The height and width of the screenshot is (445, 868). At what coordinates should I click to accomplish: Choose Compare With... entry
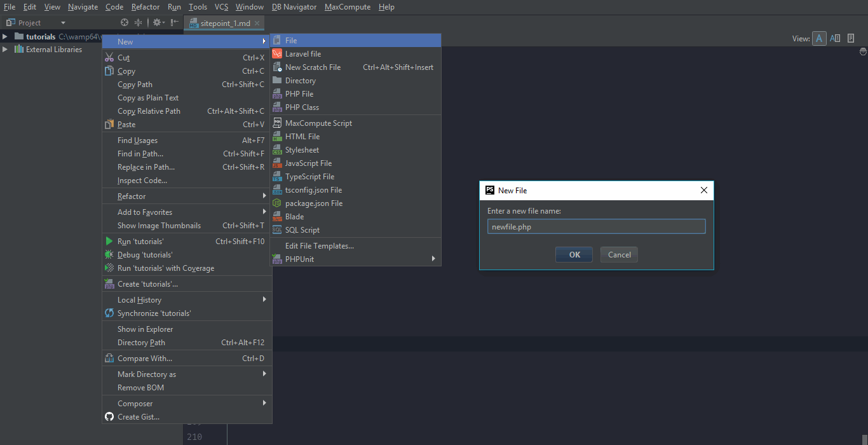pyautogui.click(x=187, y=359)
